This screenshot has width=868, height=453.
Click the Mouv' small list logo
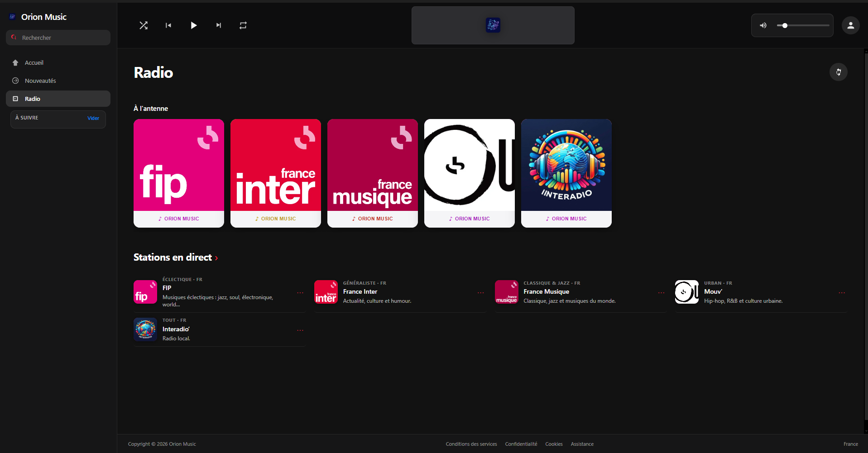pyautogui.click(x=687, y=292)
